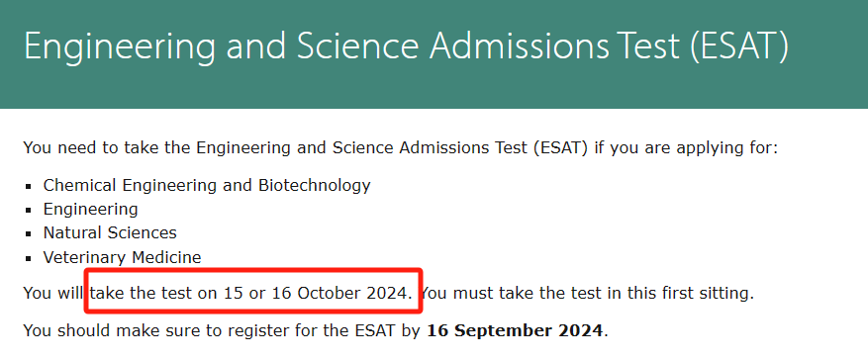Click the sentence You must take the test in this first sitting
Screen dimensions: 868x360
coord(587,293)
